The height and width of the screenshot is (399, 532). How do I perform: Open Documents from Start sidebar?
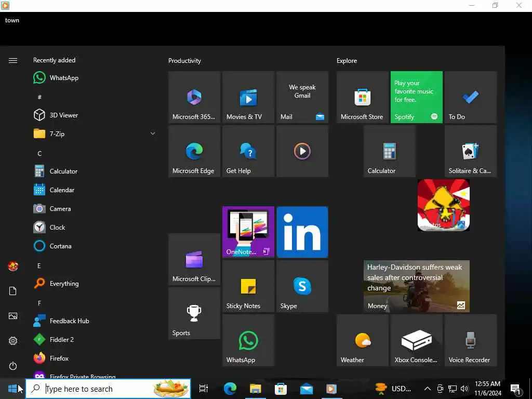click(13, 291)
